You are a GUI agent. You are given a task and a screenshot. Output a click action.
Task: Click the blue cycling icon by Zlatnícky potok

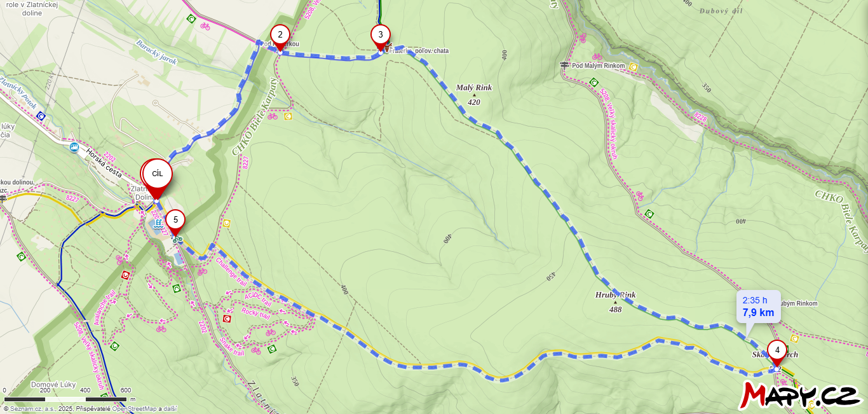click(x=41, y=116)
